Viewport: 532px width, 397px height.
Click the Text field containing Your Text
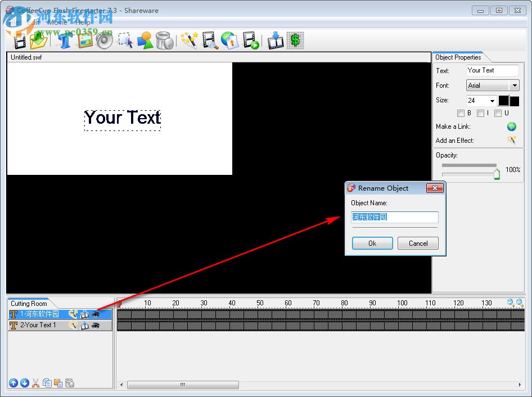click(x=492, y=71)
